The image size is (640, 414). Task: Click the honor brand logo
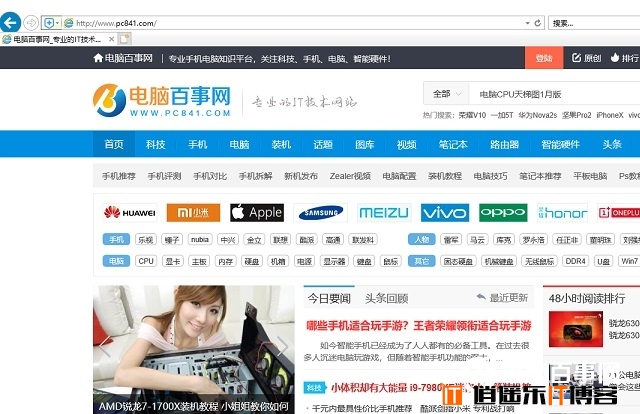(563, 213)
